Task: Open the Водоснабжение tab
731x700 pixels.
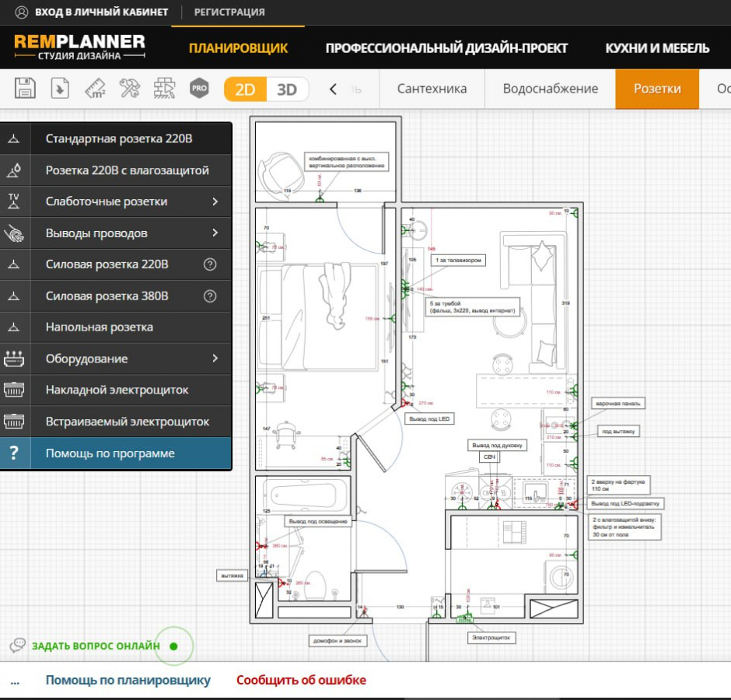Action: coord(550,89)
